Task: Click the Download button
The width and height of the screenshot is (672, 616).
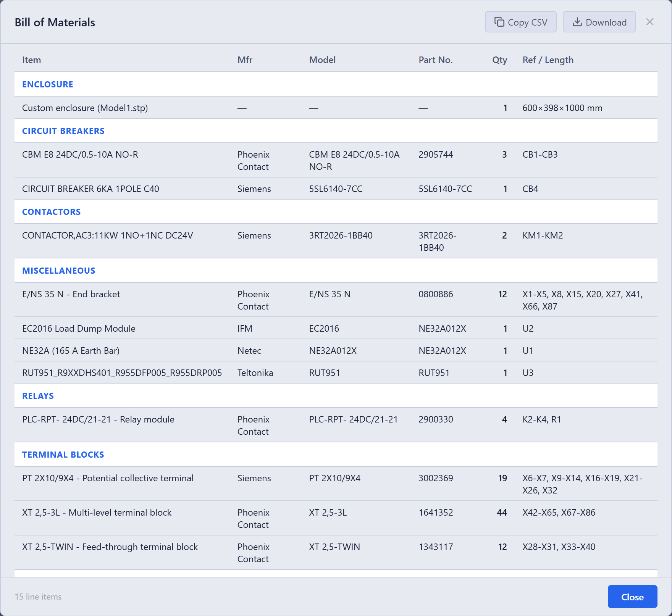Action: pos(599,22)
